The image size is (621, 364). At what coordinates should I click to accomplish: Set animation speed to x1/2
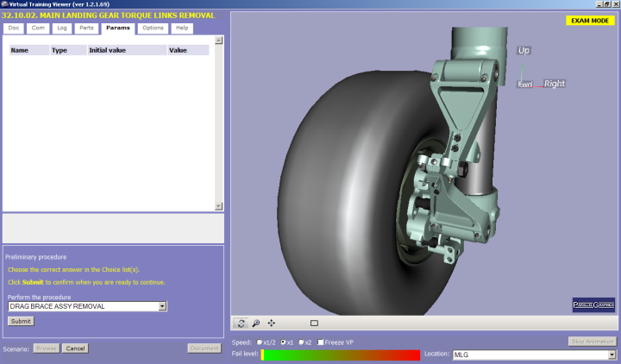coord(259,342)
